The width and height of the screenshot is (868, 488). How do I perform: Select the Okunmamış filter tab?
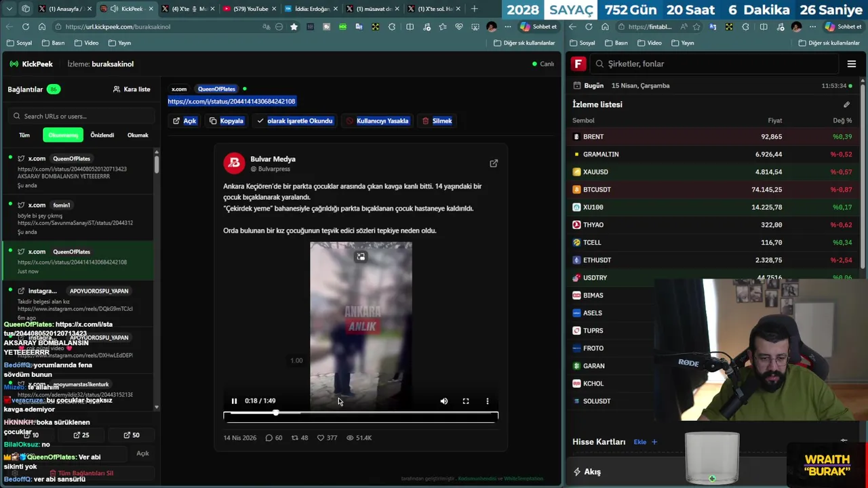coord(63,135)
